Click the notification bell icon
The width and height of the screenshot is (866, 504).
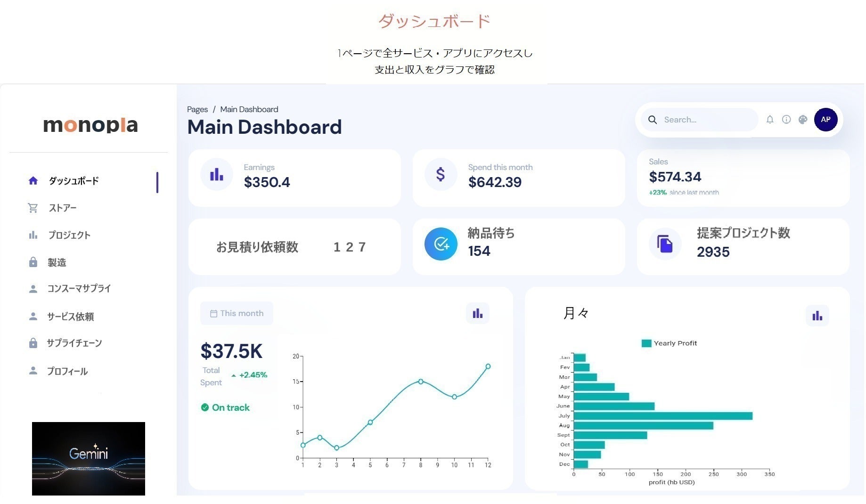[x=770, y=120]
